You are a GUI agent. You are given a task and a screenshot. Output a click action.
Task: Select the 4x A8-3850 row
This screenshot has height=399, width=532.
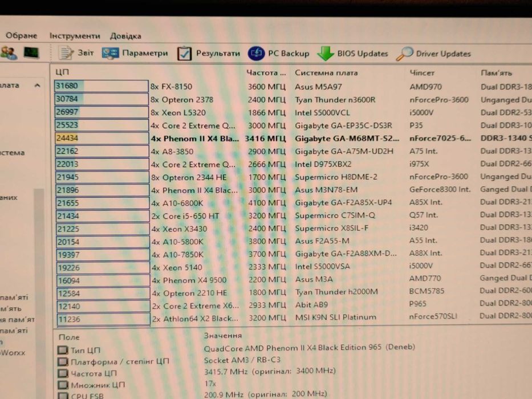coord(293,151)
